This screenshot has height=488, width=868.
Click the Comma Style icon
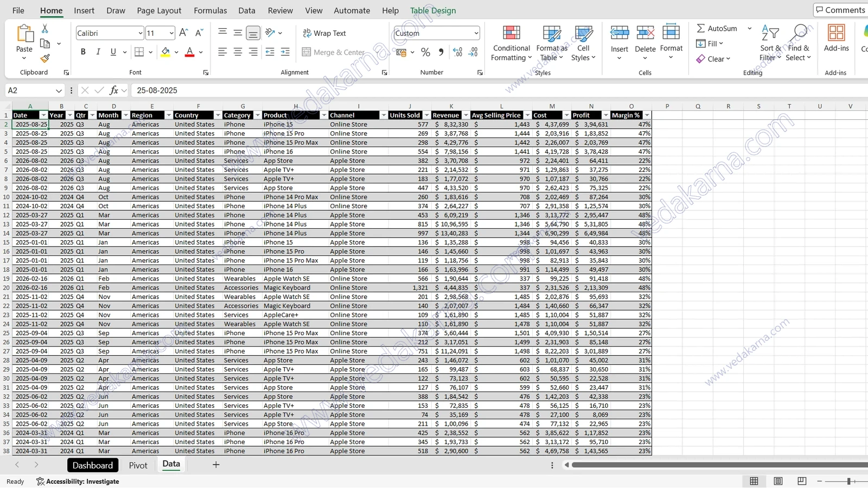point(441,52)
